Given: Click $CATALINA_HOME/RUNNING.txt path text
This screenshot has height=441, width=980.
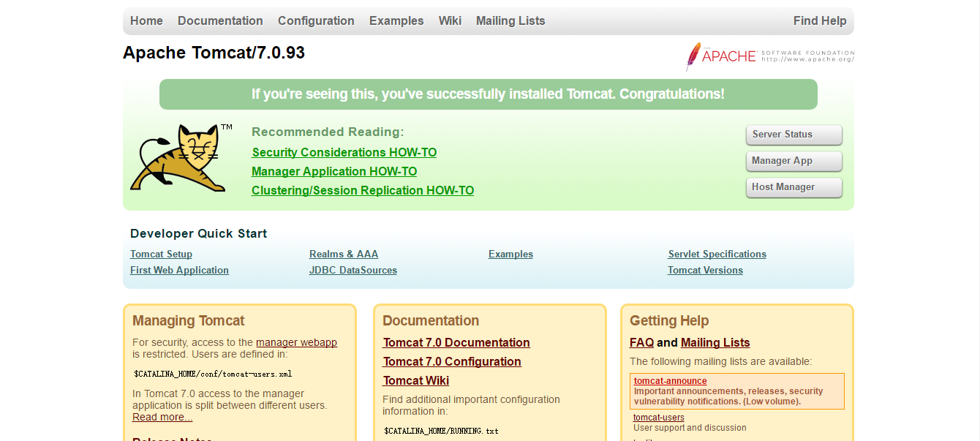Looking at the screenshot, I should 441,431.
